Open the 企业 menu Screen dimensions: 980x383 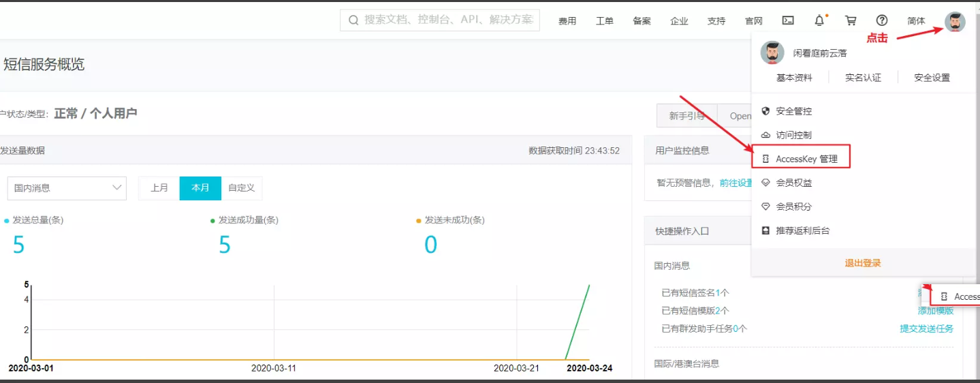click(679, 21)
